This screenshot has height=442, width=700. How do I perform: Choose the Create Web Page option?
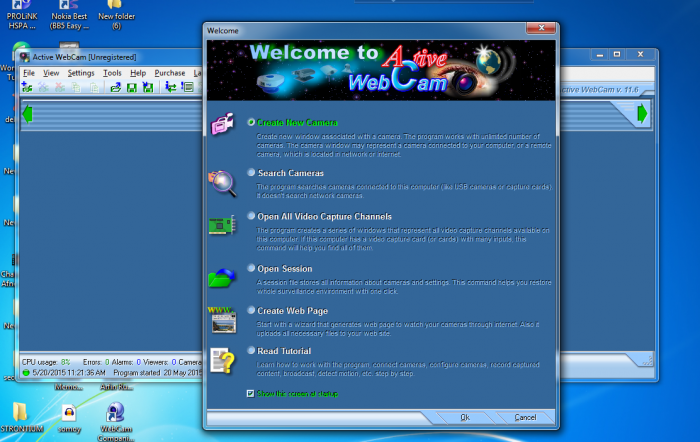pos(251,310)
